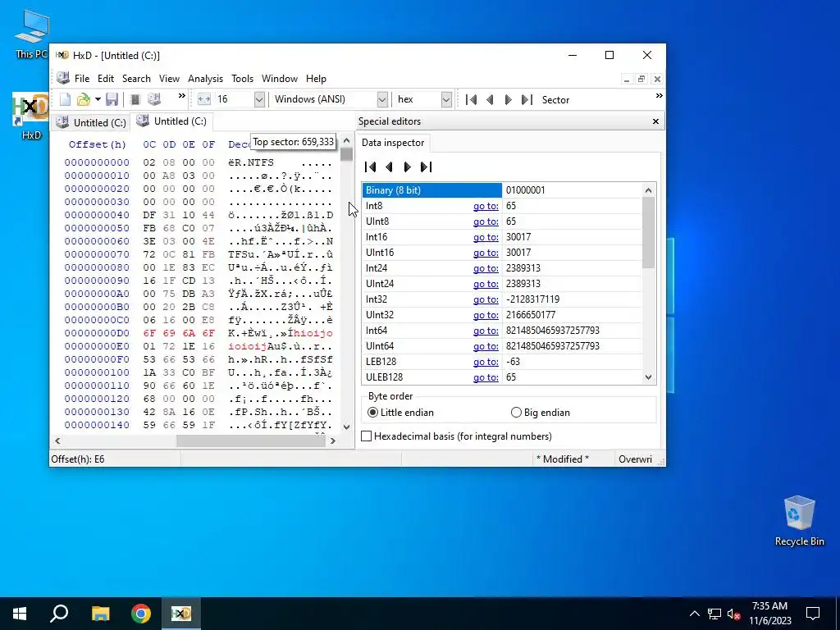Click go to link for UInt16
Image resolution: width=840 pixels, height=630 pixels.
(x=486, y=253)
